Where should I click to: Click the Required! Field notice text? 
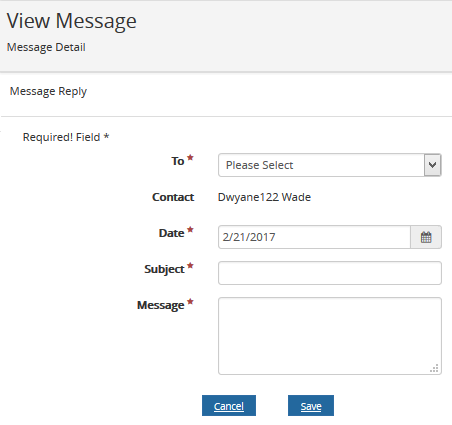(x=66, y=137)
